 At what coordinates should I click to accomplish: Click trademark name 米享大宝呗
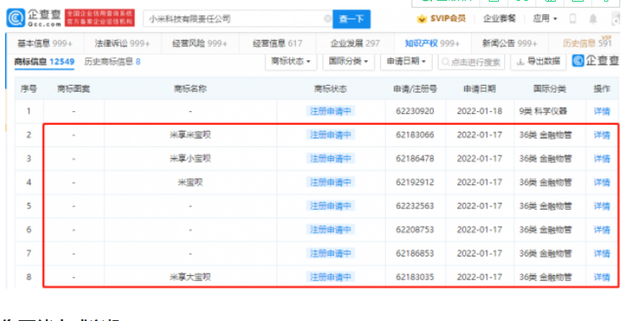point(190,278)
